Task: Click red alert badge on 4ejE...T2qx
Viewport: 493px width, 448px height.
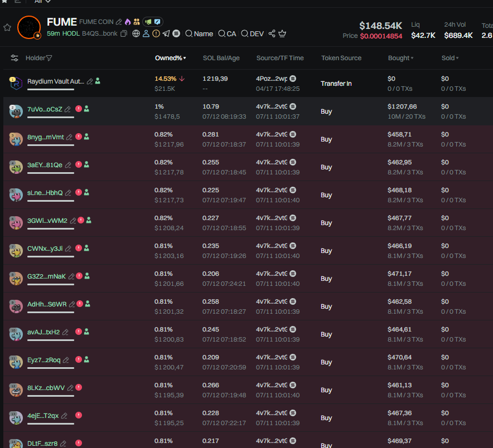Action: 79,415
